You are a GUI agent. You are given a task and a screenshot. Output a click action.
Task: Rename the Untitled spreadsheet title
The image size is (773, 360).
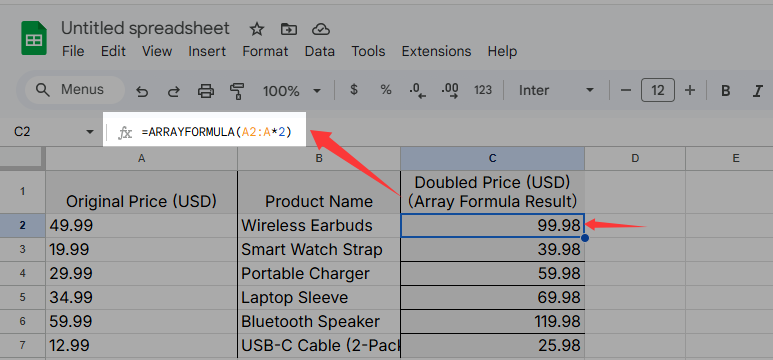click(145, 29)
